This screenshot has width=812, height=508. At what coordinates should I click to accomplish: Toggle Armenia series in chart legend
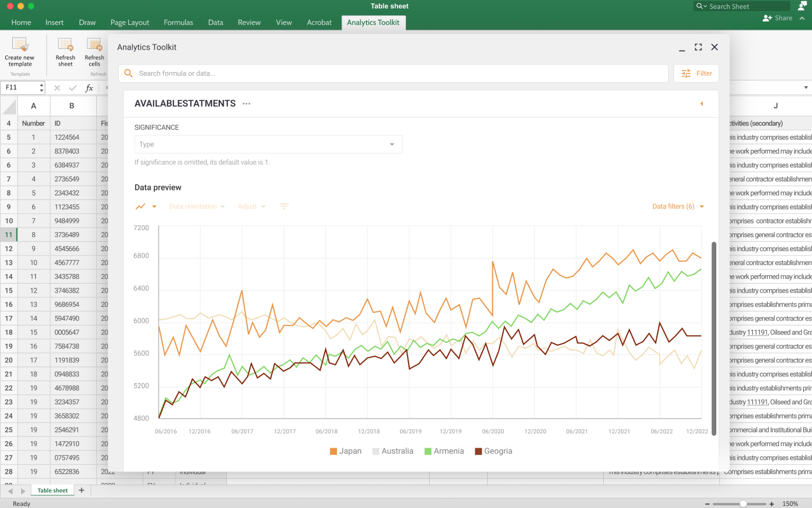[444, 451]
